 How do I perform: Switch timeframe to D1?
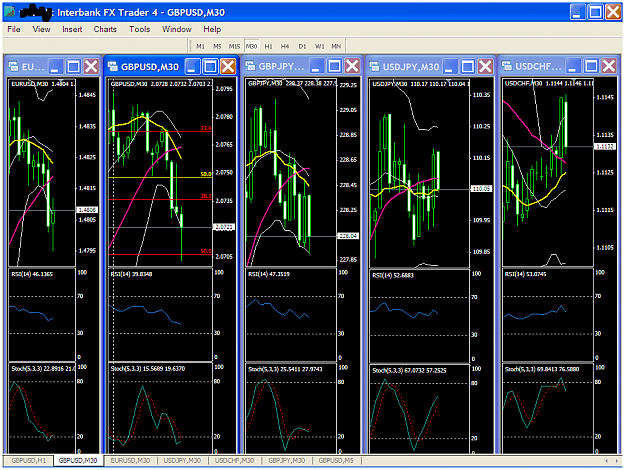[x=303, y=46]
